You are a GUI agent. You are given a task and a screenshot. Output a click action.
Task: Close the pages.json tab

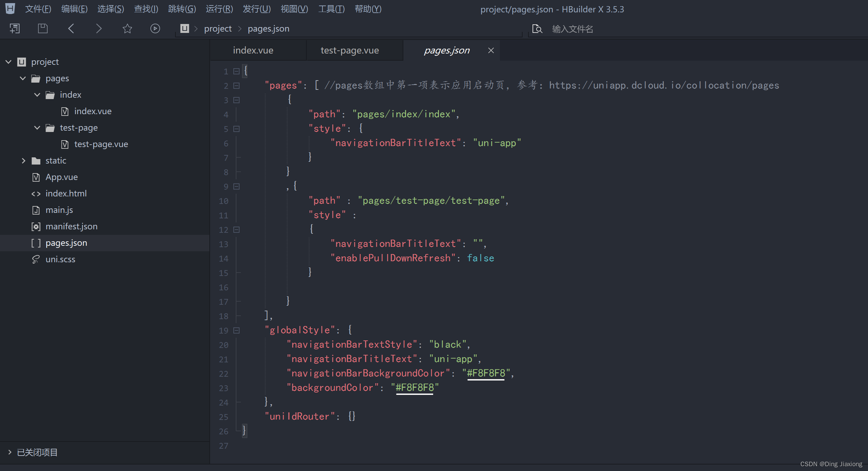point(491,50)
